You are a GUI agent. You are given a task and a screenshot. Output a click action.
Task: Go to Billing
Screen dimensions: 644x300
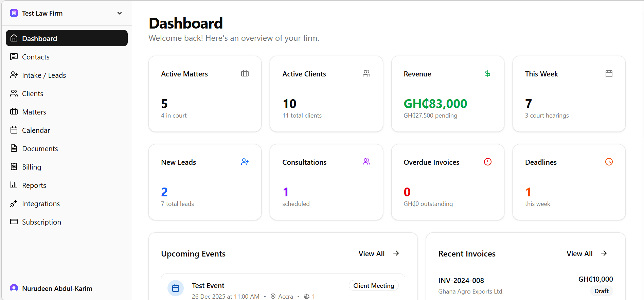coord(67,167)
